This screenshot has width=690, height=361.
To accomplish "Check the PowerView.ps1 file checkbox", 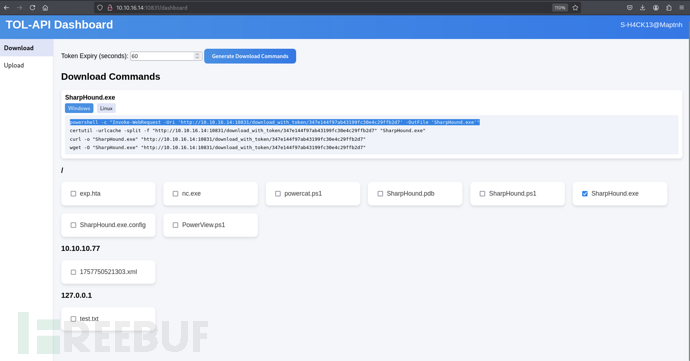I will click(175, 225).
